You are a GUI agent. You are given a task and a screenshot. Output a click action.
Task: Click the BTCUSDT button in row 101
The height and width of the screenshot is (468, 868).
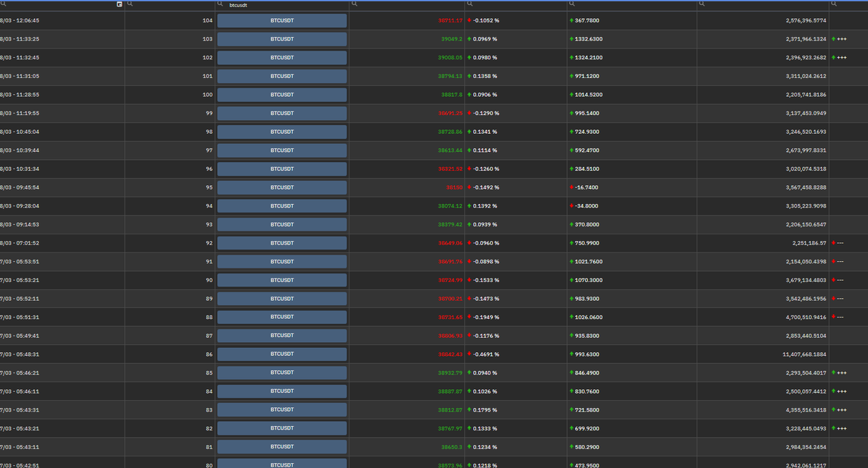282,76
